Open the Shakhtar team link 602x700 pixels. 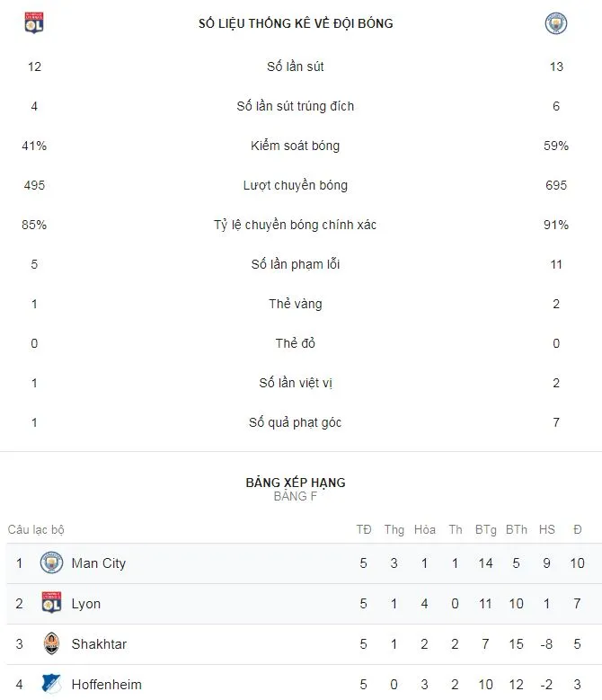pos(97,644)
